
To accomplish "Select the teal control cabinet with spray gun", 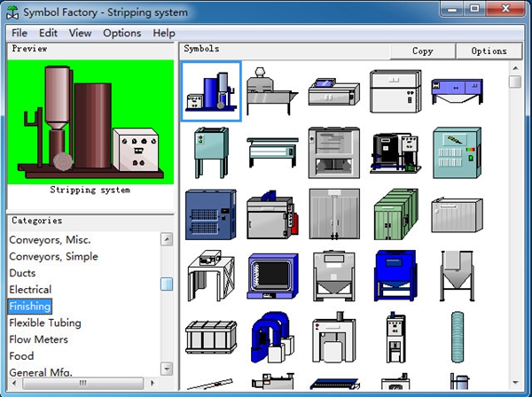I will pos(457,152).
